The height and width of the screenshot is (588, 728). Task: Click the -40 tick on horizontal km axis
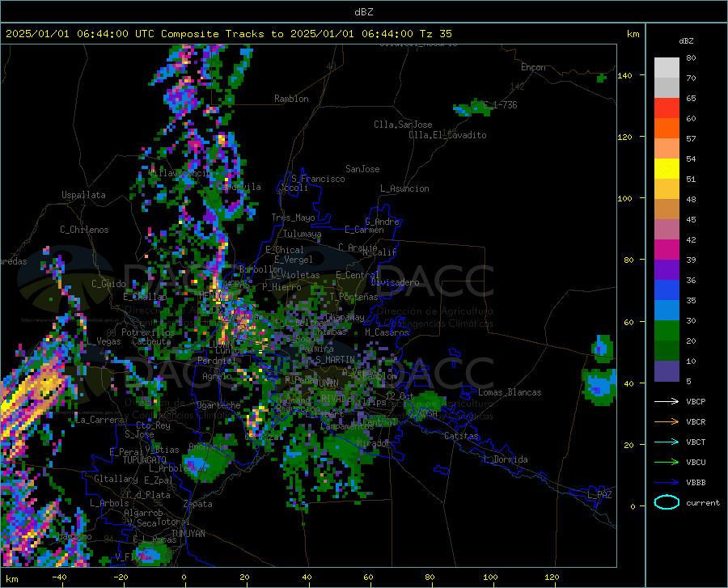click(x=59, y=577)
